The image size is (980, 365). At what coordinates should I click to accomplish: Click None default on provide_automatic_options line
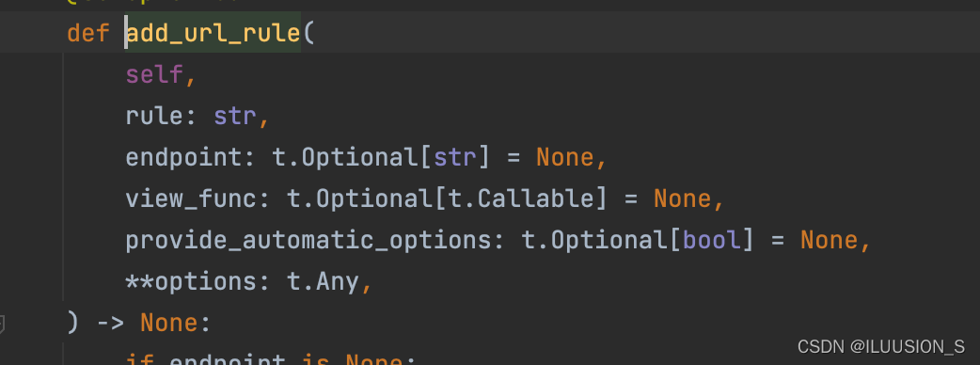point(829,241)
